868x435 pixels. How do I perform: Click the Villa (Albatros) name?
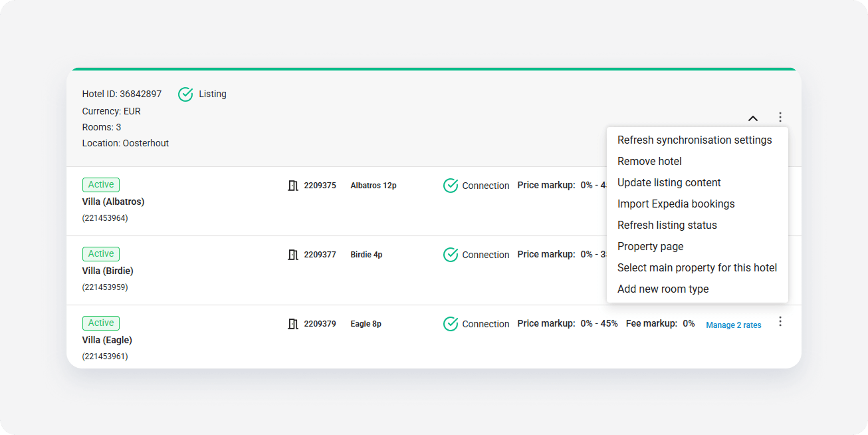tap(114, 202)
